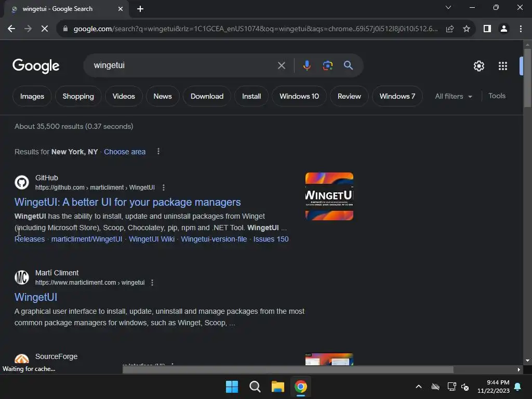Open a new tab with plus button

pyautogui.click(x=140, y=9)
